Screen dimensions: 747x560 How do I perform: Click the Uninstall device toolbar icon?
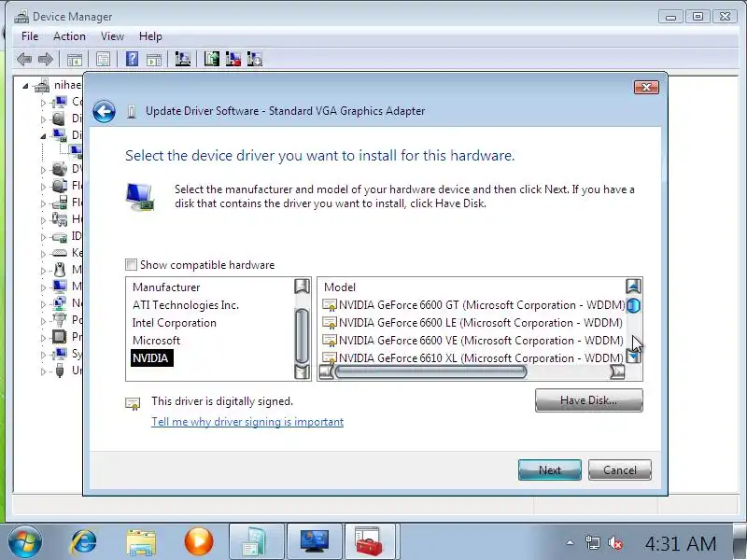click(233, 59)
